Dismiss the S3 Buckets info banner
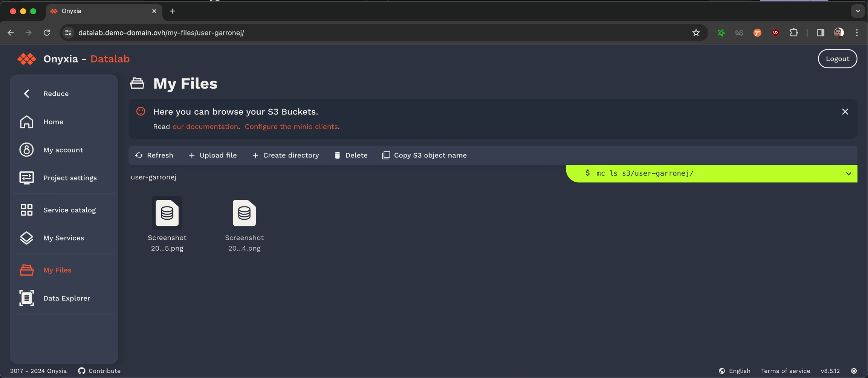 (845, 112)
